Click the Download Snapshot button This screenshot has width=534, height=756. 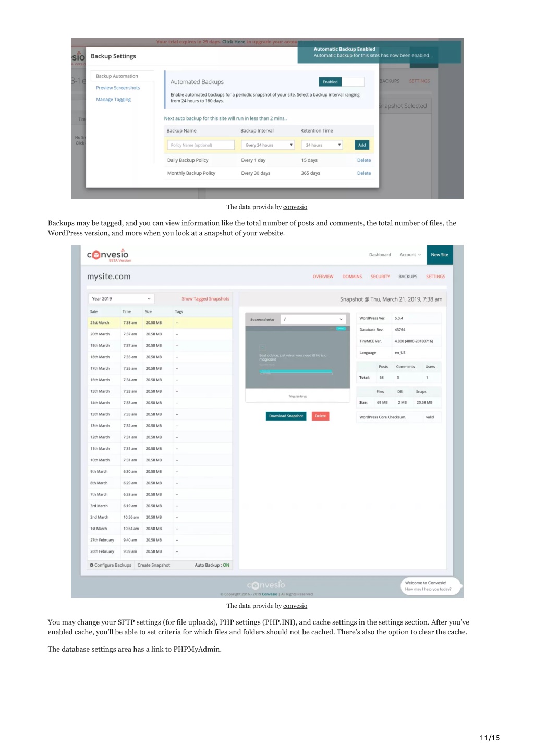286,416
